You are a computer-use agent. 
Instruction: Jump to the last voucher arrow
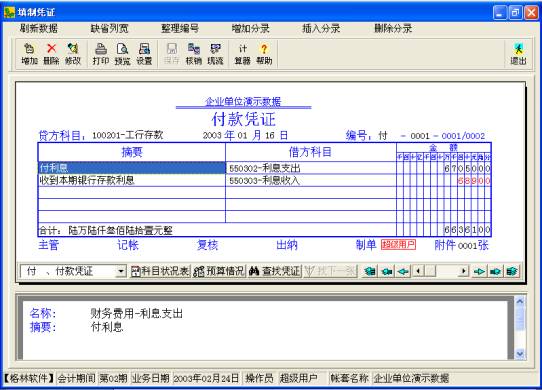pos(512,271)
